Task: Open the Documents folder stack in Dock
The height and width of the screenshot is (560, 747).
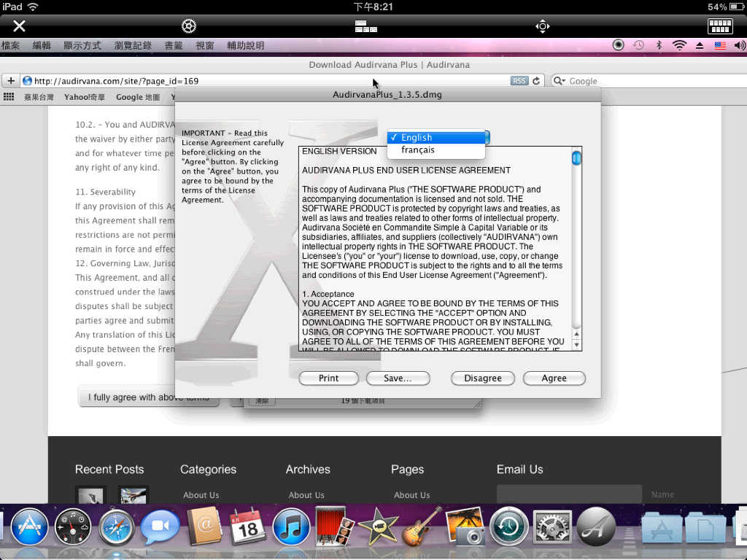Action: (x=705, y=528)
